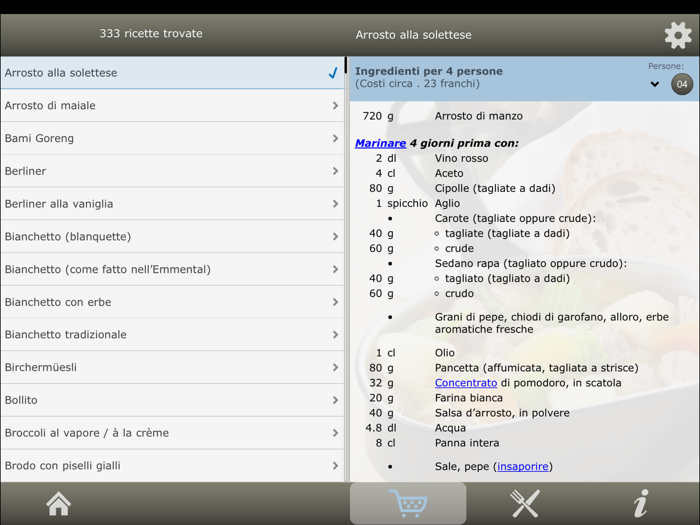Click chevron on Berliner alla vaniglia row
Image resolution: width=700 pixels, height=525 pixels.
(335, 204)
